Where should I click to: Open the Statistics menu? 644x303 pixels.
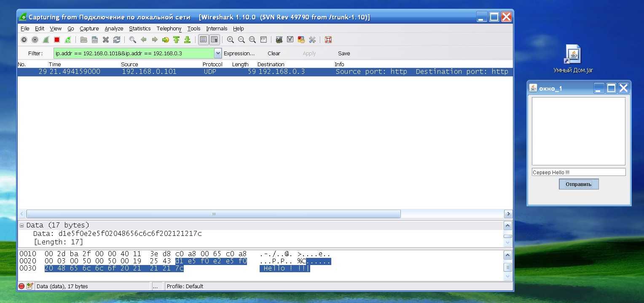[140, 29]
